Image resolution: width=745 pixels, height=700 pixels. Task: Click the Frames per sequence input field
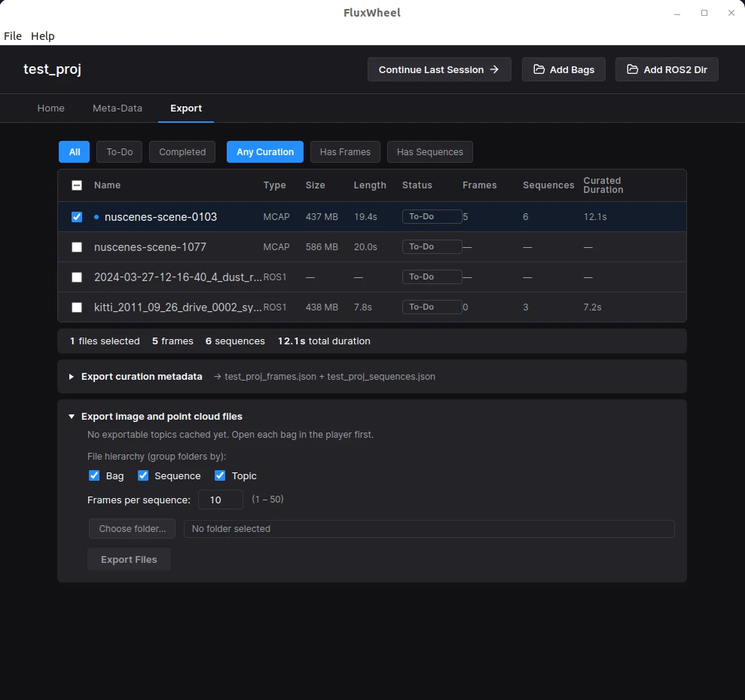[x=221, y=500]
